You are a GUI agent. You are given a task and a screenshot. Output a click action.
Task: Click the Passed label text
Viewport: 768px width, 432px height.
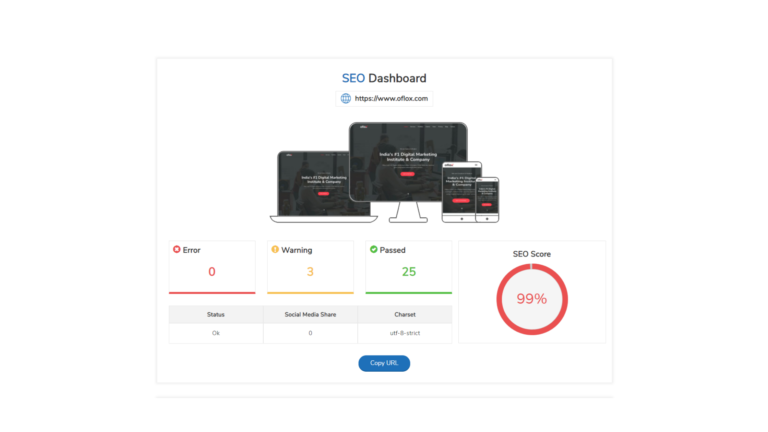392,250
